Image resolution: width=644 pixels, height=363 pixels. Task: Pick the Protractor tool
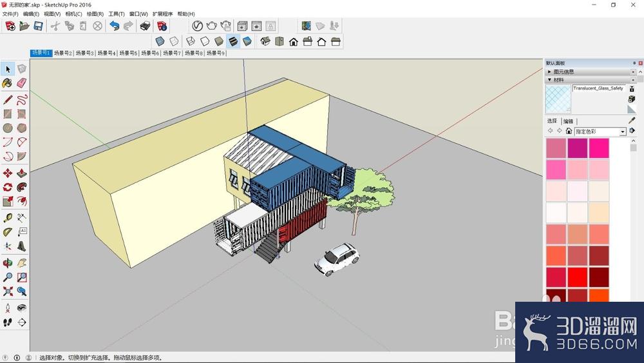tap(7, 232)
